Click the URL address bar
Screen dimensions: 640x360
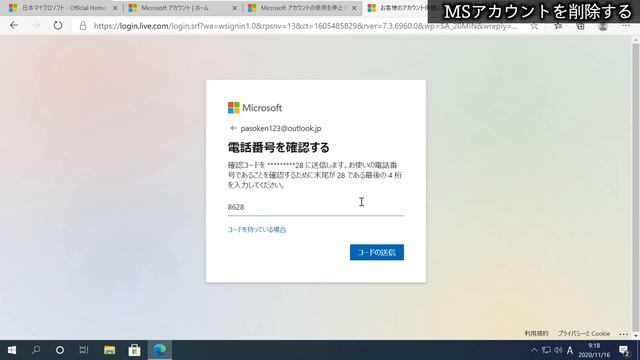tap(305, 26)
